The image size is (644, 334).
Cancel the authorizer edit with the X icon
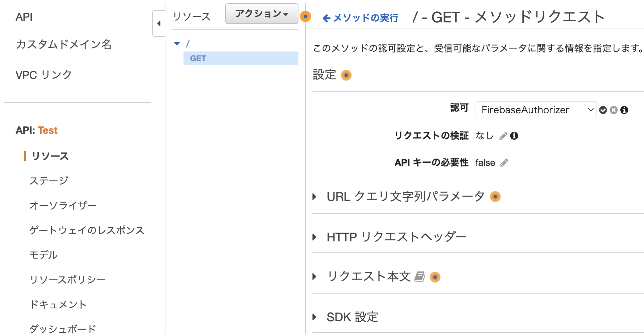613,110
